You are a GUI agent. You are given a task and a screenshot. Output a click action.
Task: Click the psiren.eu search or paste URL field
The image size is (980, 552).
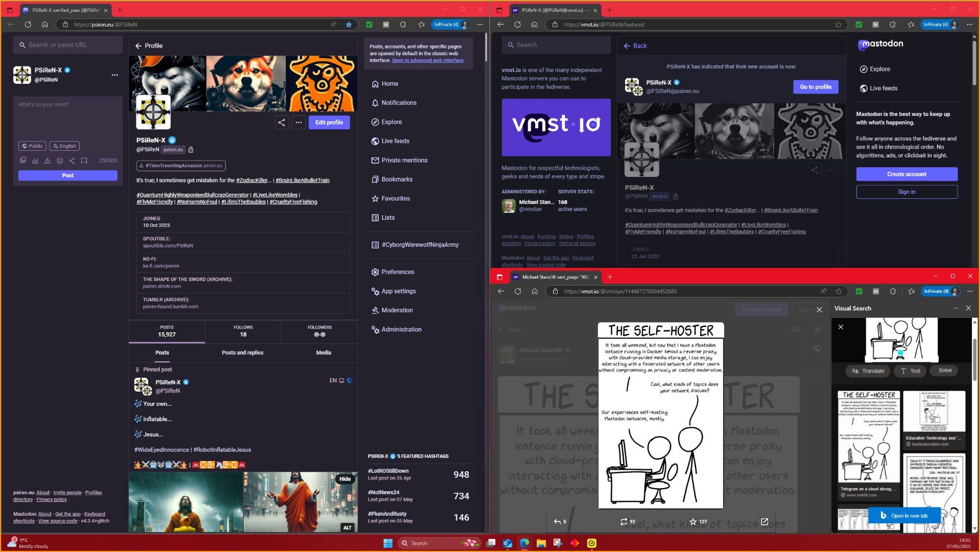point(68,45)
